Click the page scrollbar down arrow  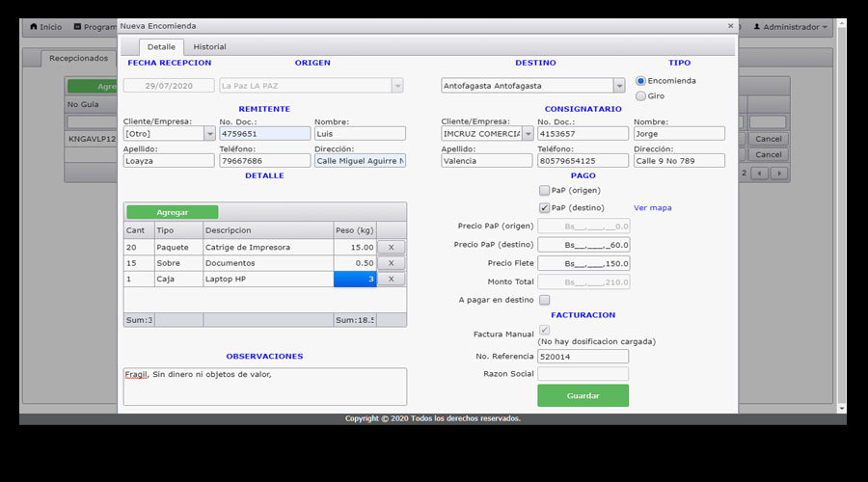(842, 409)
